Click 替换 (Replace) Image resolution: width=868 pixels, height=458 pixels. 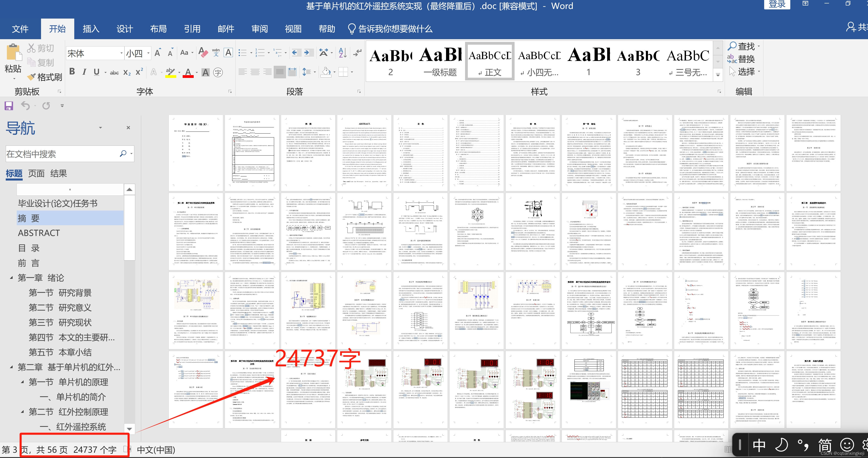click(x=741, y=59)
